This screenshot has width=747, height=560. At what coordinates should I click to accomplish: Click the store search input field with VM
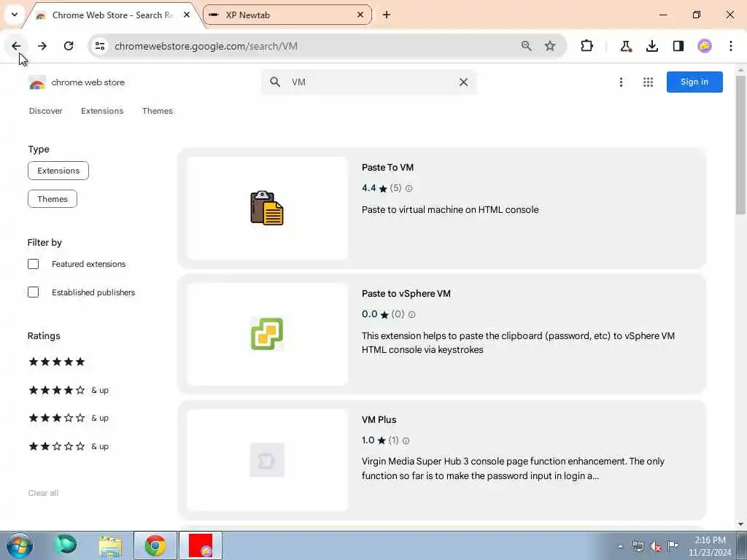click(x=369, y=82)
